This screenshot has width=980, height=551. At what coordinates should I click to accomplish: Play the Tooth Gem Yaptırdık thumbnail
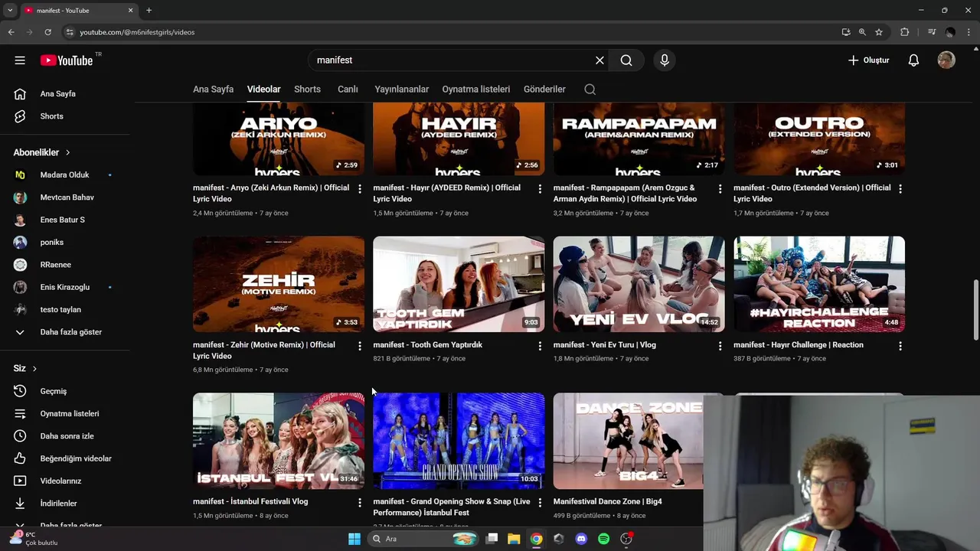[459, 284]
